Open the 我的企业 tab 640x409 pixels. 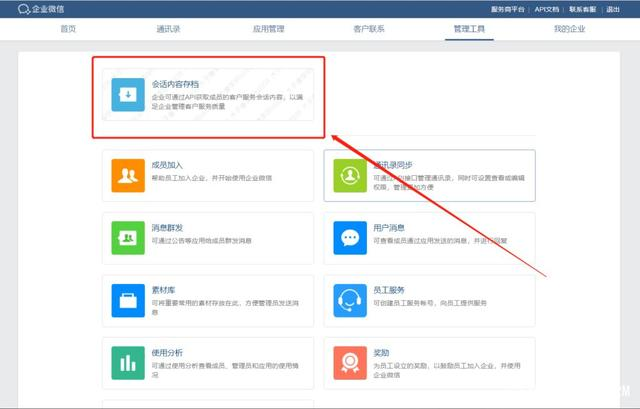(x=569, y=29)
